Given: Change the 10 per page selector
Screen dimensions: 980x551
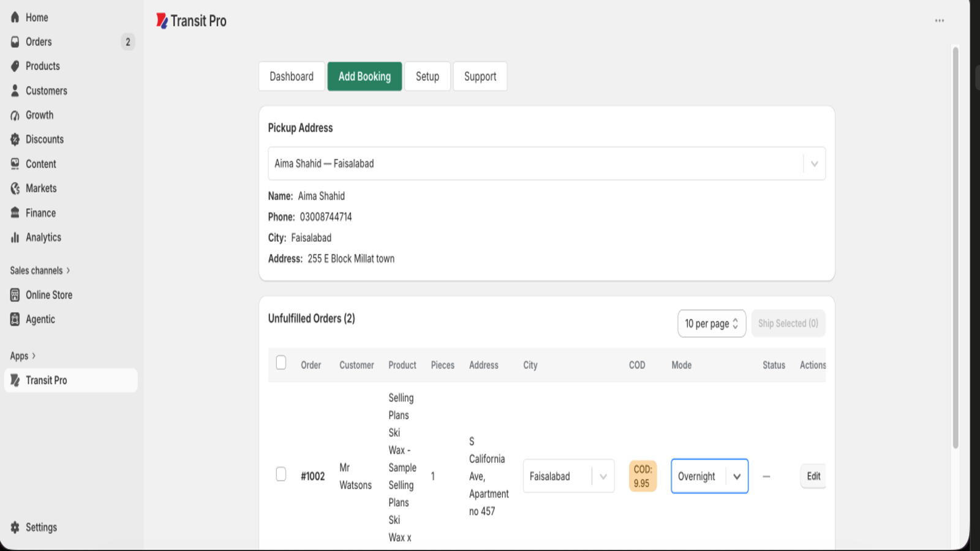Looking at the screenshot, I should (x=712, y=323).
